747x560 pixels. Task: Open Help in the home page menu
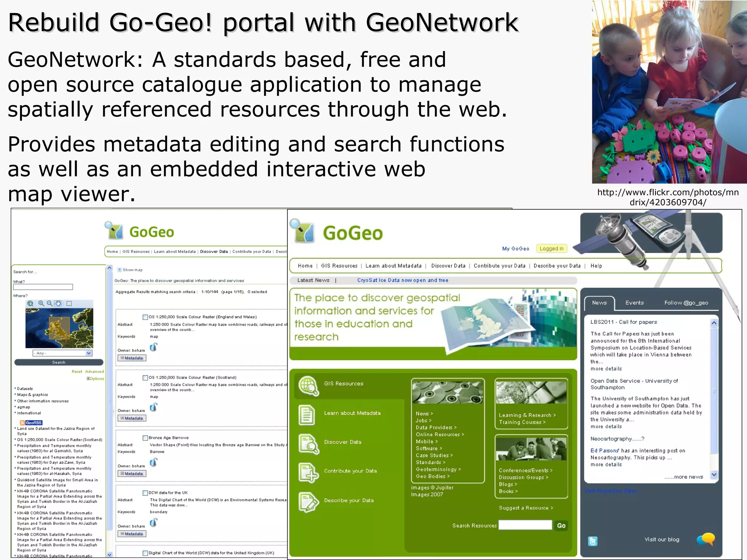coord(596,266)
